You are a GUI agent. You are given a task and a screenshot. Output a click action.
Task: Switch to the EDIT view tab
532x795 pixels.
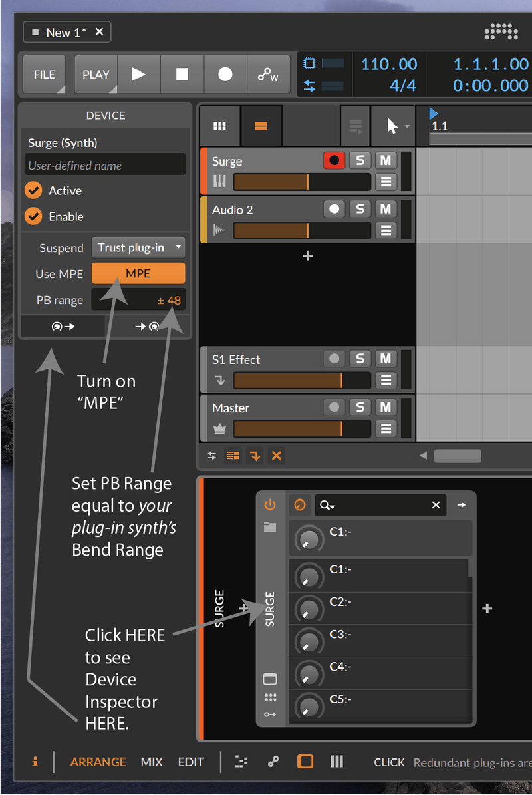coord(191,762)
